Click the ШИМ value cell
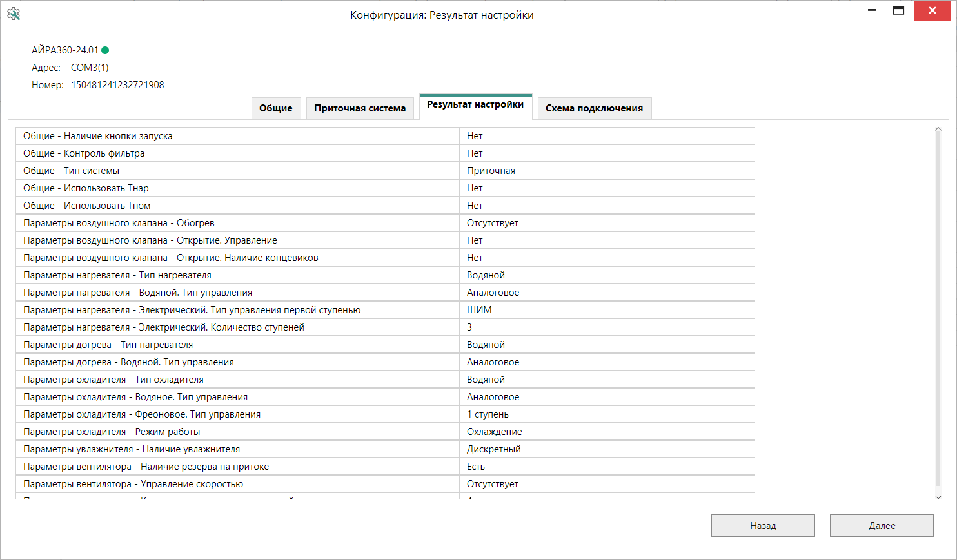 point(606,310)
